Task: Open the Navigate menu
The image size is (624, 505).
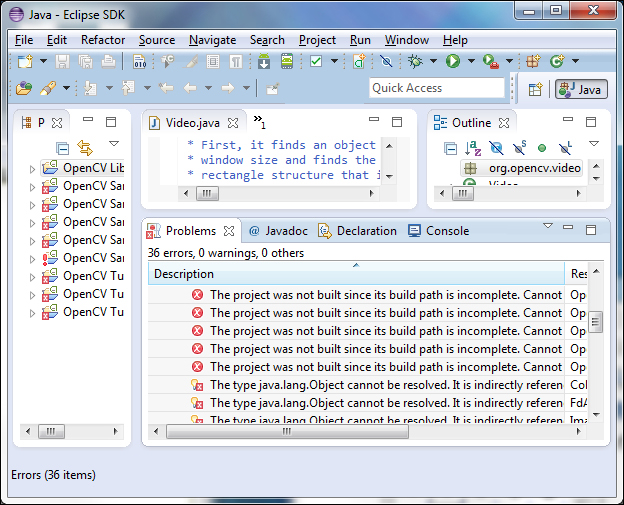Action: (213, 40)
